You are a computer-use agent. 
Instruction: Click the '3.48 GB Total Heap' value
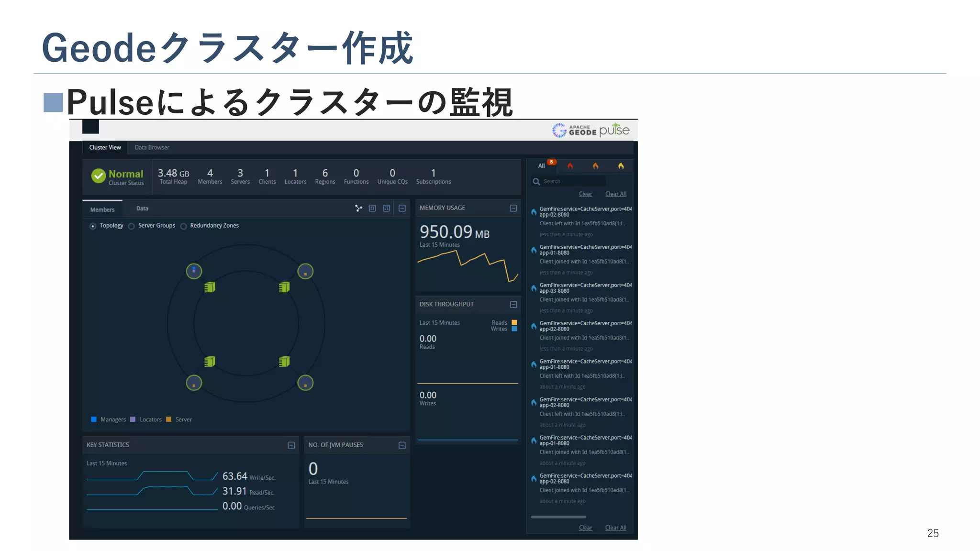coord(173,176)
